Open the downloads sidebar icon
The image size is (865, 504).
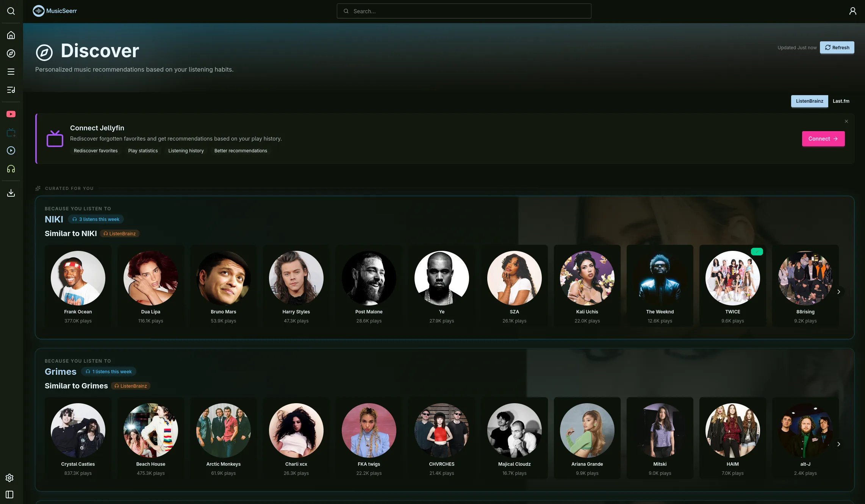pos(11,193)
